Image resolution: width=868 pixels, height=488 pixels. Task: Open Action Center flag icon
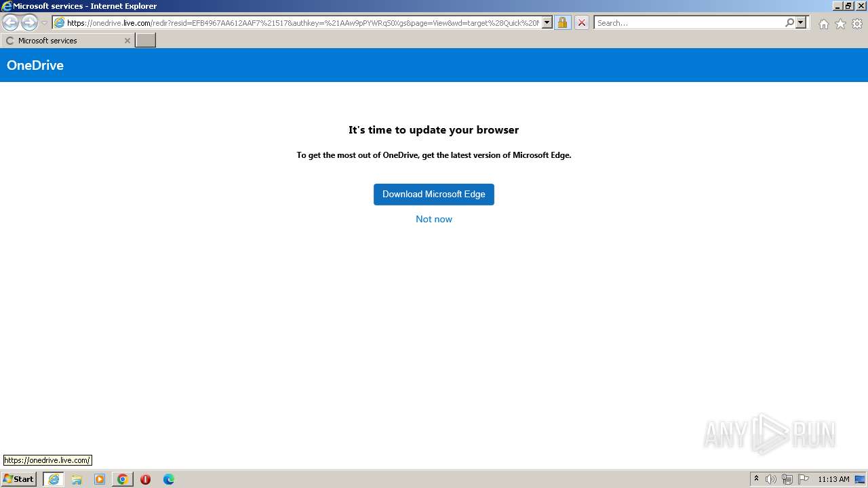(804, 479)
